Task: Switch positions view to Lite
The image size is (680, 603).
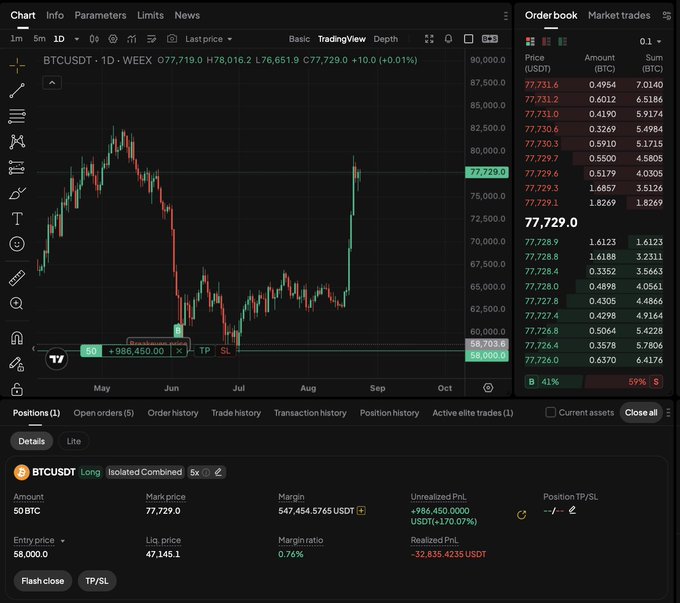Action: tap(74, 441)
